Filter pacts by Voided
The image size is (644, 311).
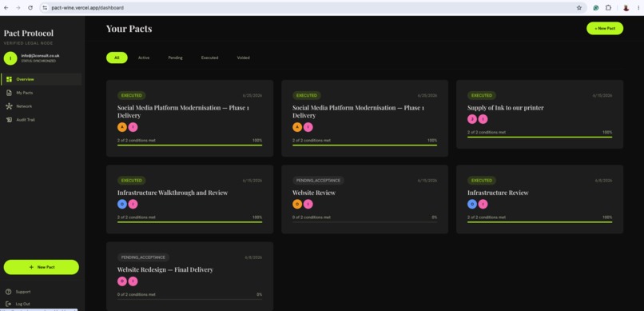243,58
